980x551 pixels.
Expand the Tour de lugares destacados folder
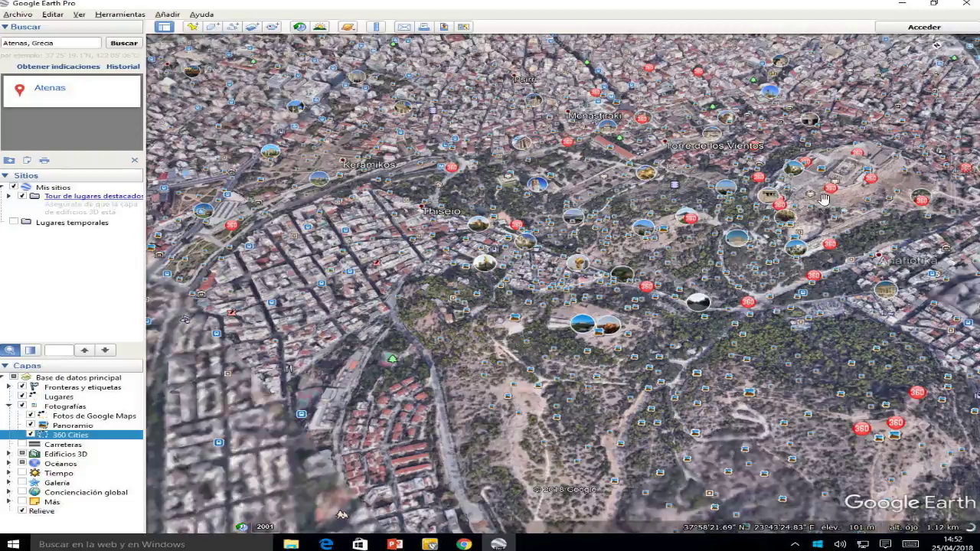pos(8,196)
